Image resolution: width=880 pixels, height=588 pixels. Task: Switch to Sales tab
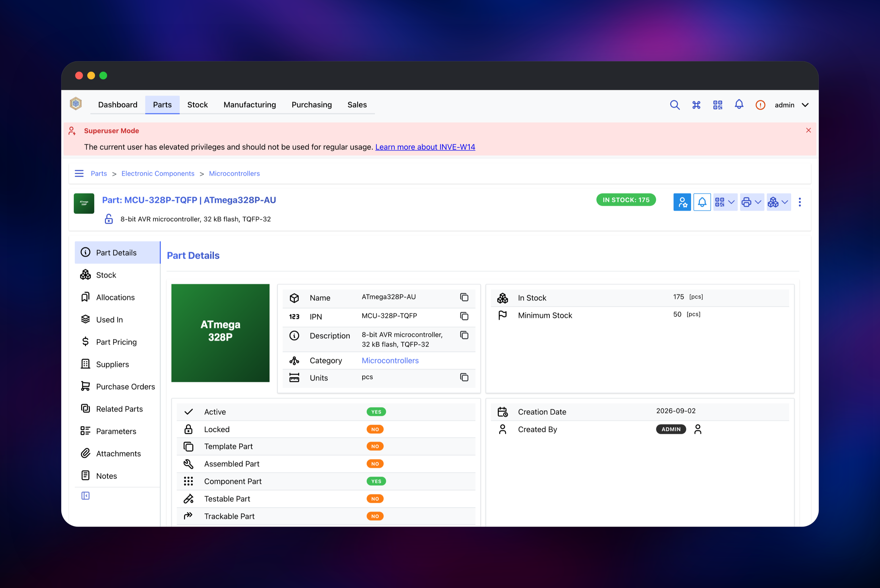coord(357,105)
